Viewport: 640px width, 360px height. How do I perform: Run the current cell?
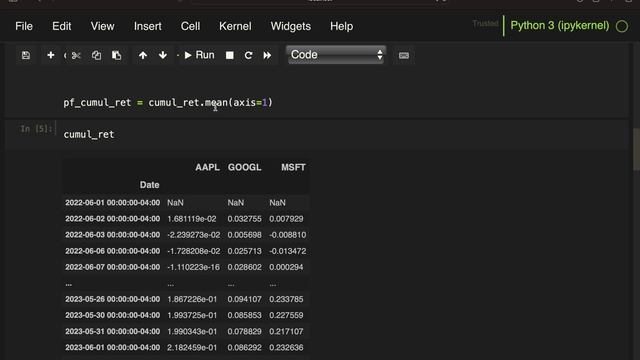click(x=199, y=55)
